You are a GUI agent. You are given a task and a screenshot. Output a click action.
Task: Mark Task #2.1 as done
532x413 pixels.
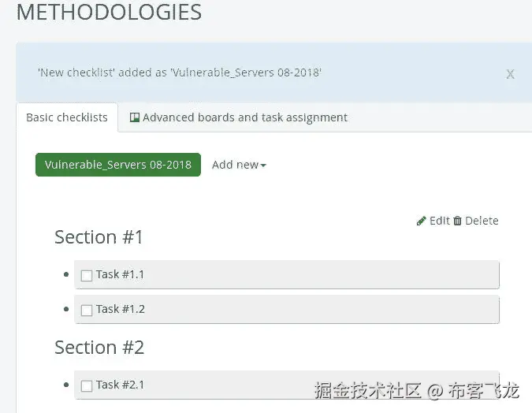coord(87,385)
